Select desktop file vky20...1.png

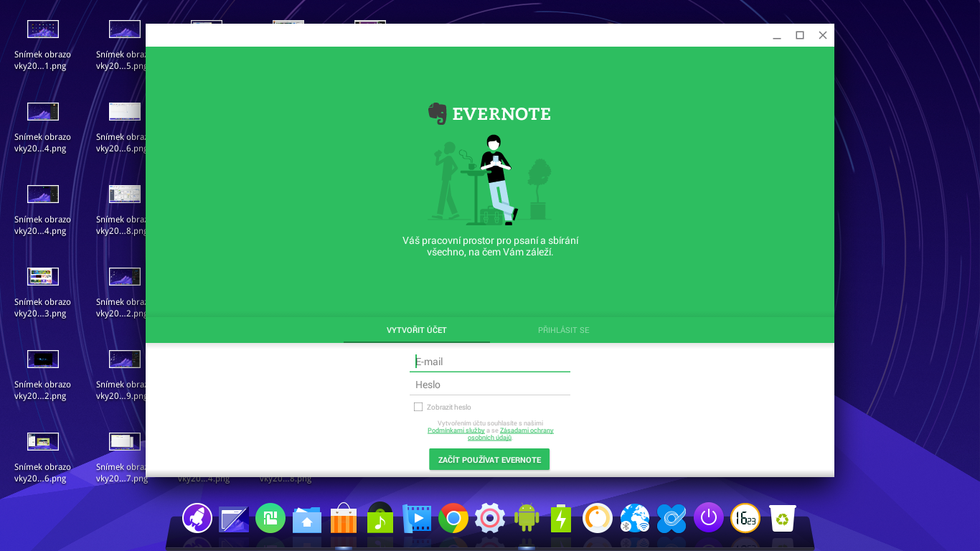(x=42, y=44)
